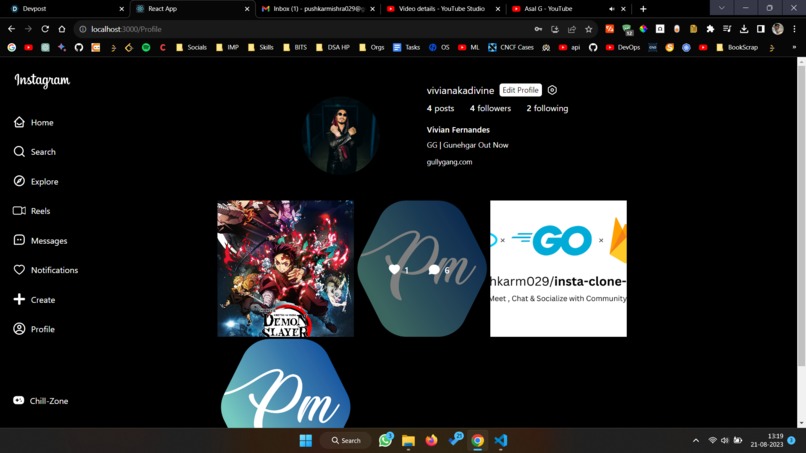Open WhatsApp from the taskbar
806x453 pixels.
(385, 441)
